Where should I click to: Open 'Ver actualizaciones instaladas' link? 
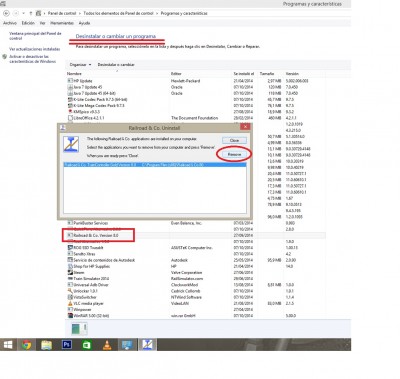point(35,49)
